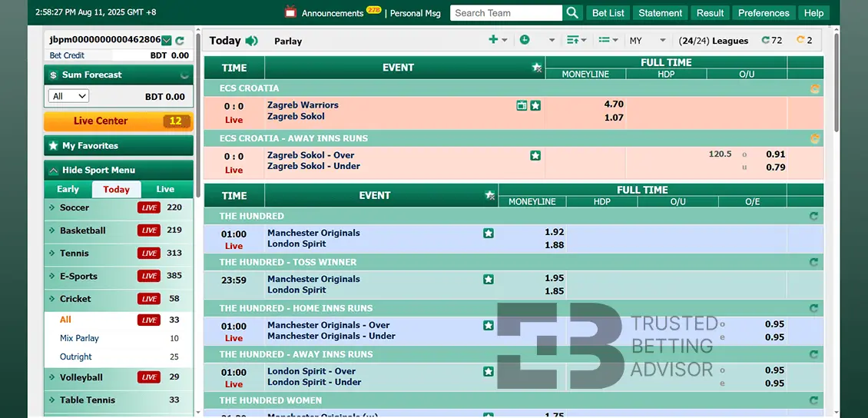The height and width of the screenshot is (418, 868).
Task: Click the search magnifier icon
Action: (x=572, y=13)
